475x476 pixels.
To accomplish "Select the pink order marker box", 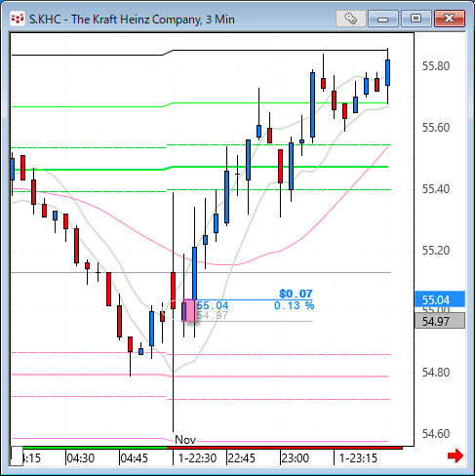I will [190, 311].
